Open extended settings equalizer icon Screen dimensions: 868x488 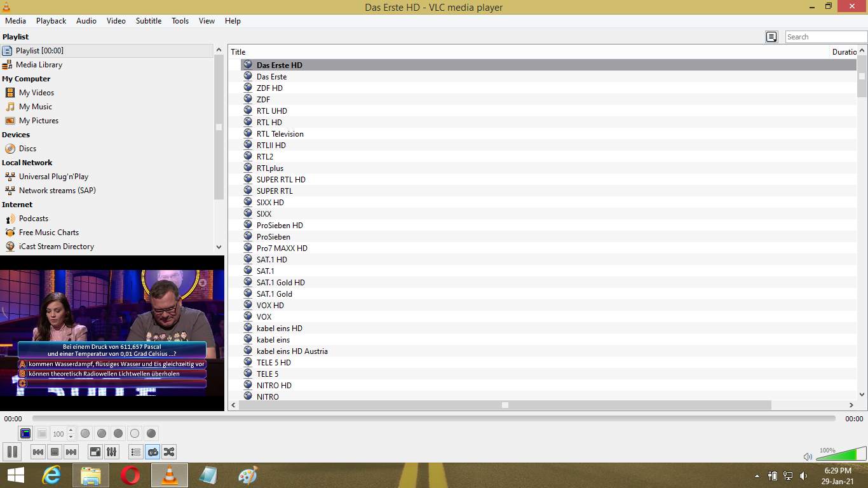[x=111, y=452]
